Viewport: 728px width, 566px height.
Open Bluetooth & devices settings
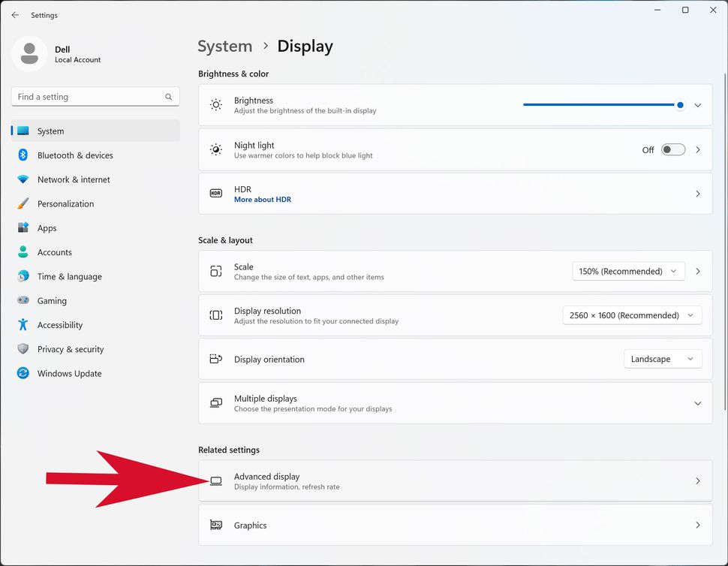pos(75,155)
